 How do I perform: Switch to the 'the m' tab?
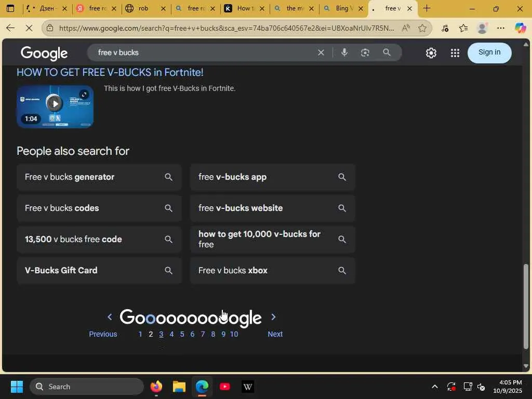click(294, 8)
